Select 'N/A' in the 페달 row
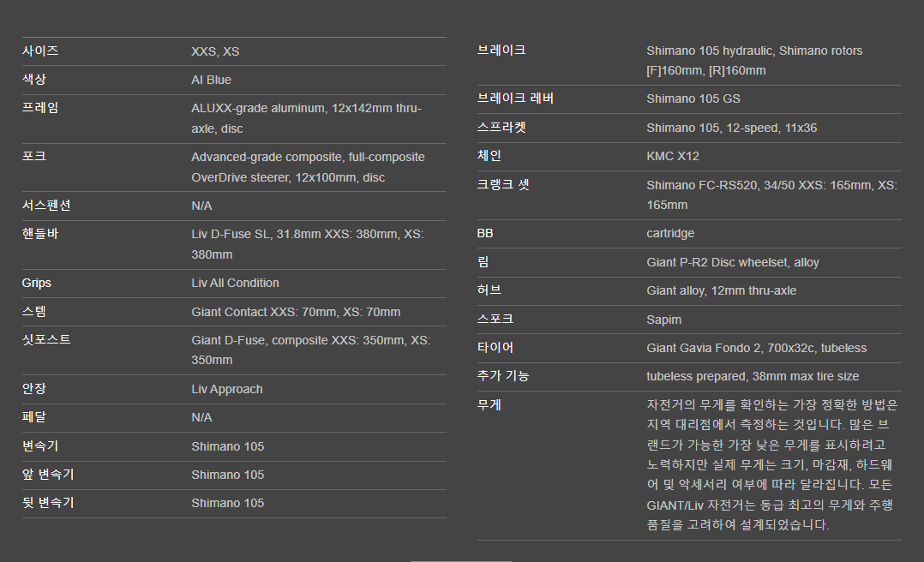 (201, 418)
